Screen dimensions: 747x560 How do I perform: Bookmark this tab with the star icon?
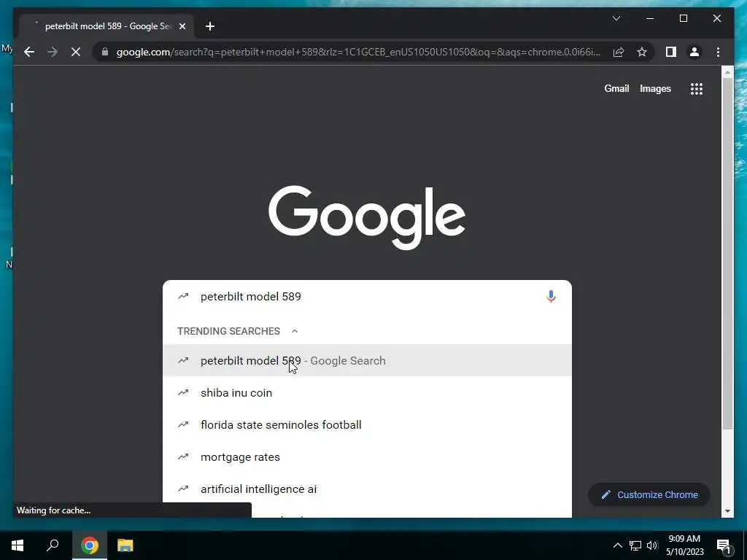pyautogui.click(x=642, y=52)
